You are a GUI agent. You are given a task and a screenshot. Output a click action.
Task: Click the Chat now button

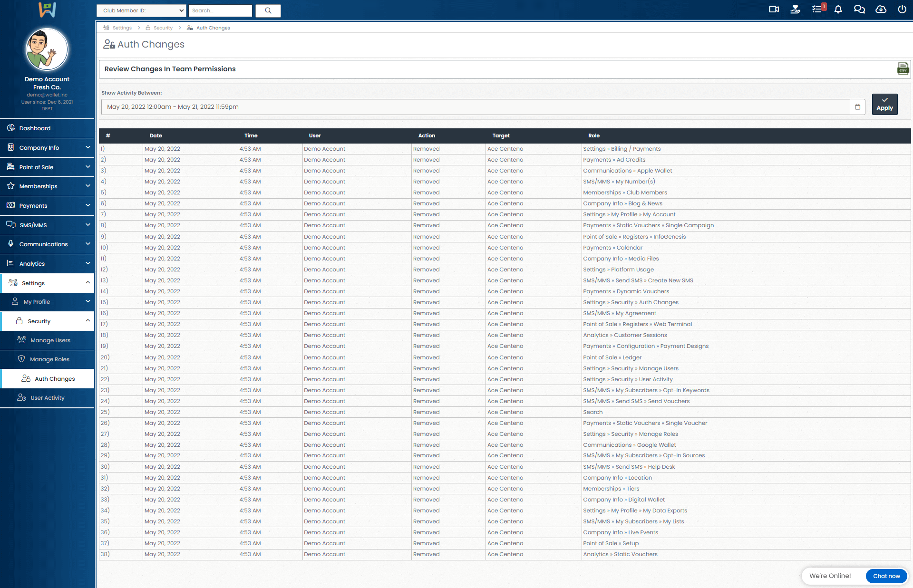point(886,576)
